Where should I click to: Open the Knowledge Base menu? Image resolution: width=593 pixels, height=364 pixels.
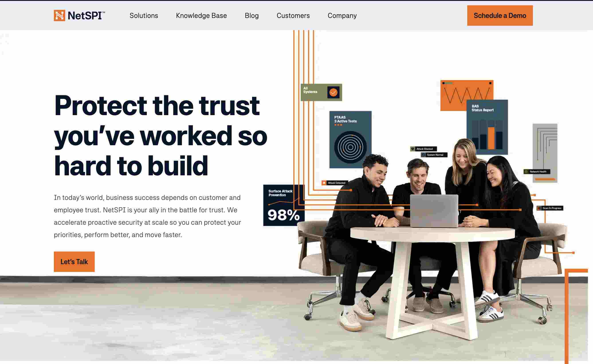[201, 16]
